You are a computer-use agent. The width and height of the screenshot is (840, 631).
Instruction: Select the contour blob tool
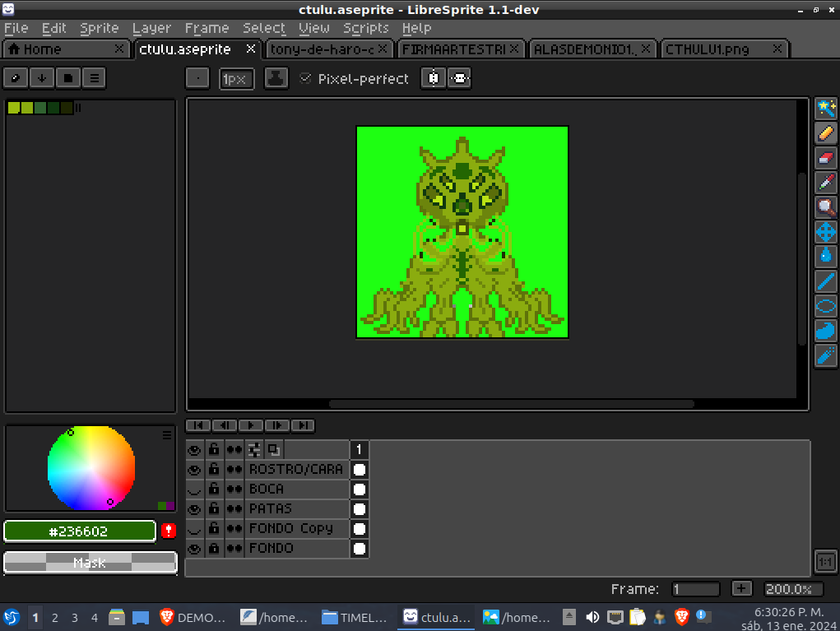coord(825,331)
